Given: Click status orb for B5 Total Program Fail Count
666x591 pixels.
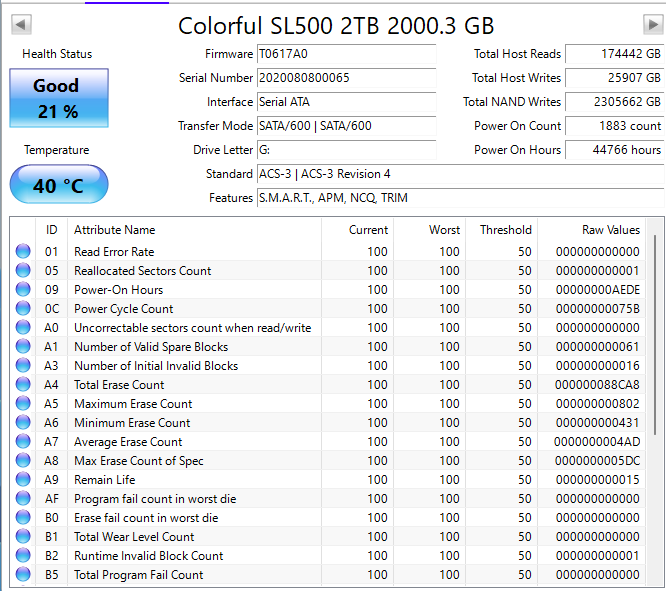Looking at the screenshot, I should pyautogui.click(x=23, y=574).
